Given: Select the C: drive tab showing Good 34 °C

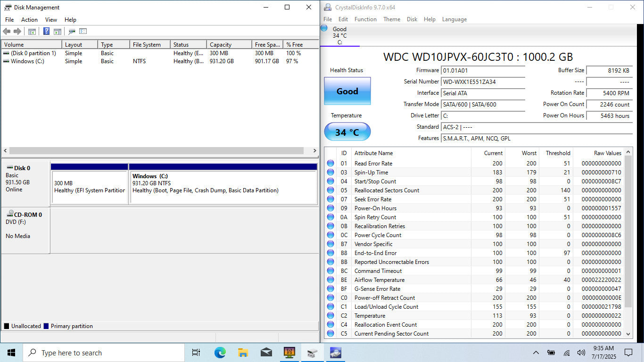Looking at the screenshot, I should click(339, 36).
